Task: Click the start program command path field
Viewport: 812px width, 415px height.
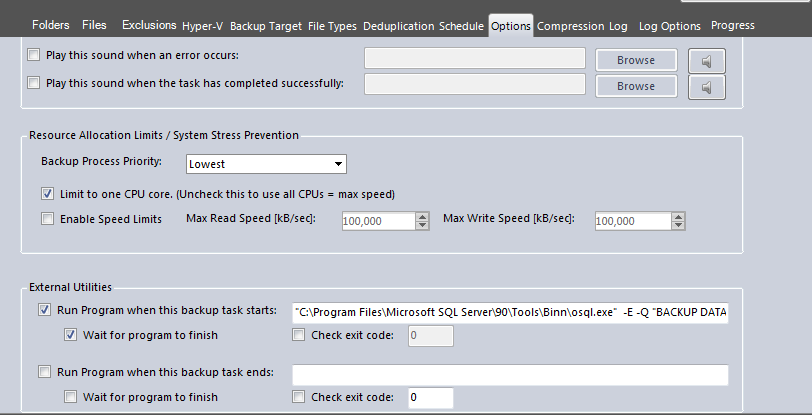Action: point(510,313)
